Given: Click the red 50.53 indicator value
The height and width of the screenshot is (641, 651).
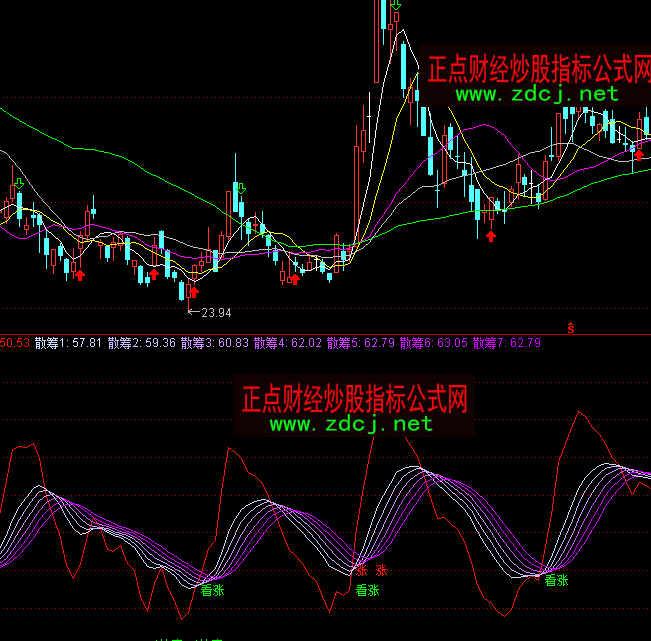Looking at the screenshot, I should point(14,343).
